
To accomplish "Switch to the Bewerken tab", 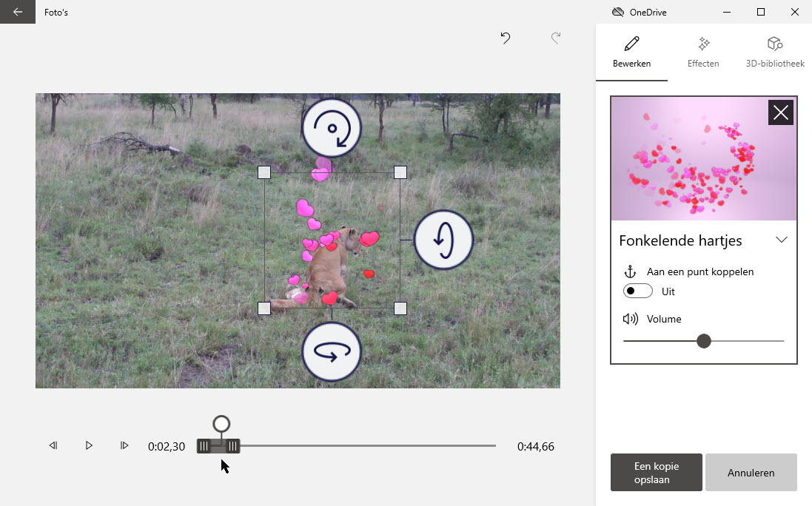I will 632,53.
